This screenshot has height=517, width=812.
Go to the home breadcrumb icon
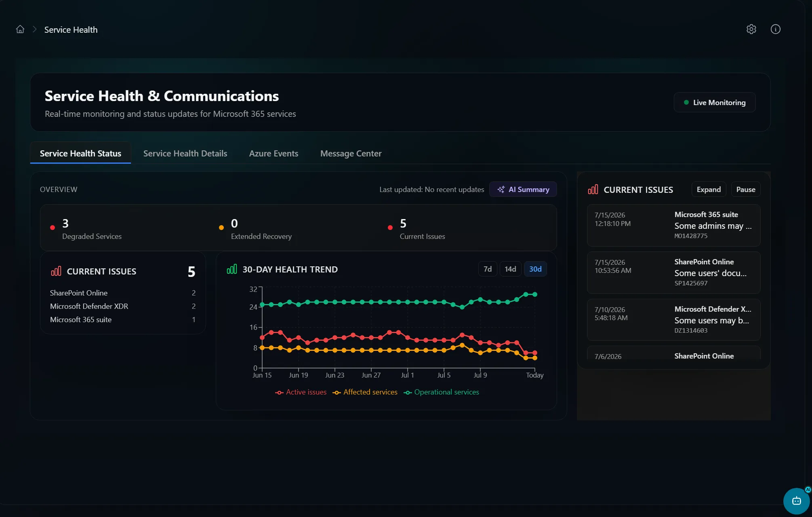click(x=20, y=30)
